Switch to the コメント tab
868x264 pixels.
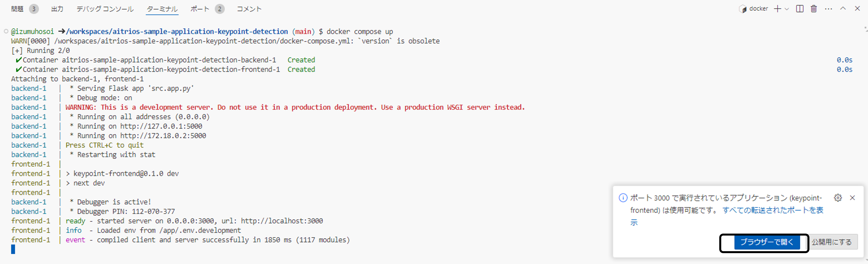coord(248,9)
